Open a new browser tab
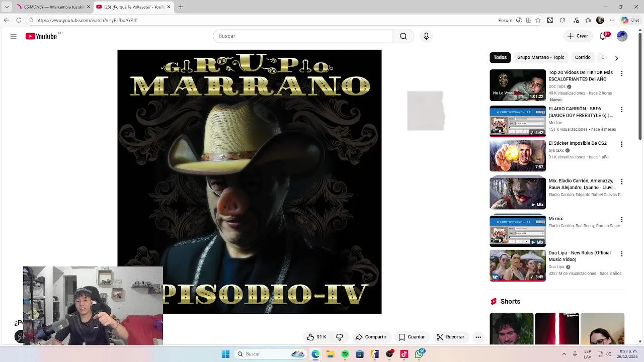This screenshot has height=362, width=644. click(x=181, y=7)
